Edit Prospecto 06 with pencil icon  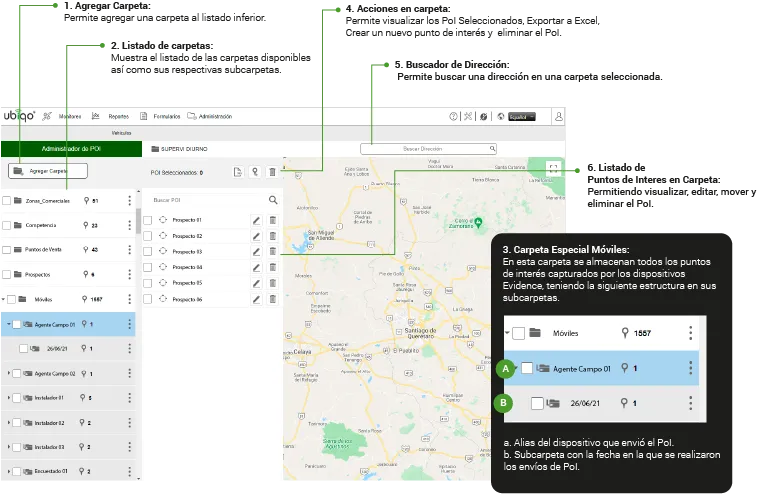click(x=256, y=299)
